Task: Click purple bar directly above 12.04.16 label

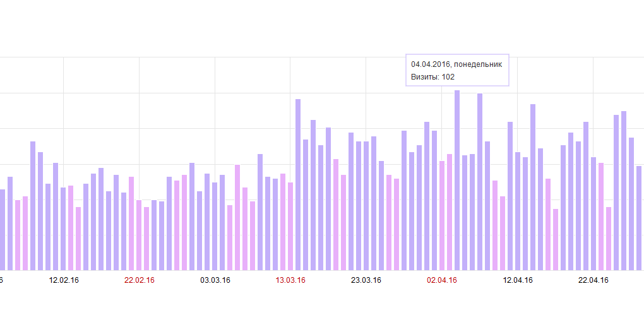Action: 518,211
